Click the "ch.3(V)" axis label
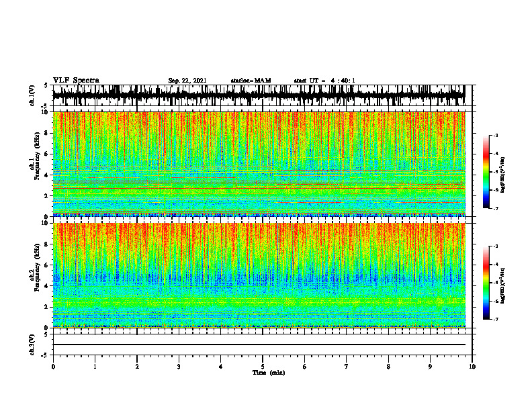 32,345
